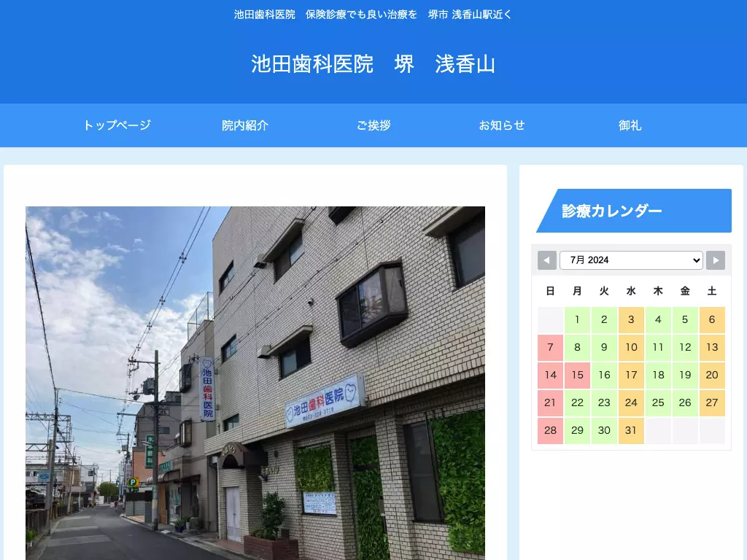
Task: Select calendar date 25
Action: [658, 402]
